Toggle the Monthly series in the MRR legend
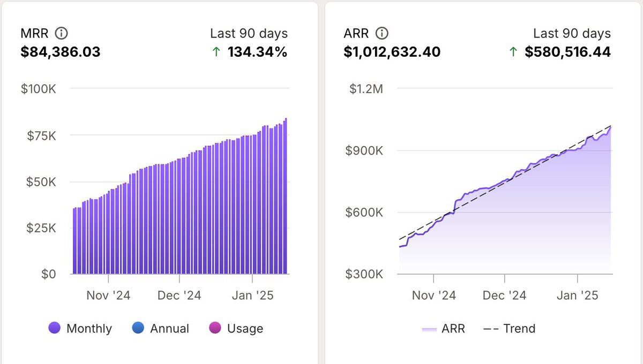This screenshot has height=364, width=643. pos(80,328)
